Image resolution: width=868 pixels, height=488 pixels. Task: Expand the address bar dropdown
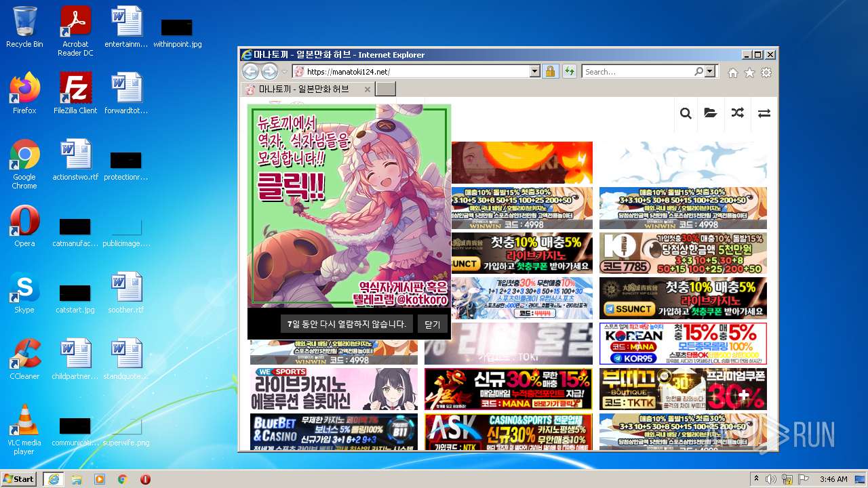pos(534,71)
